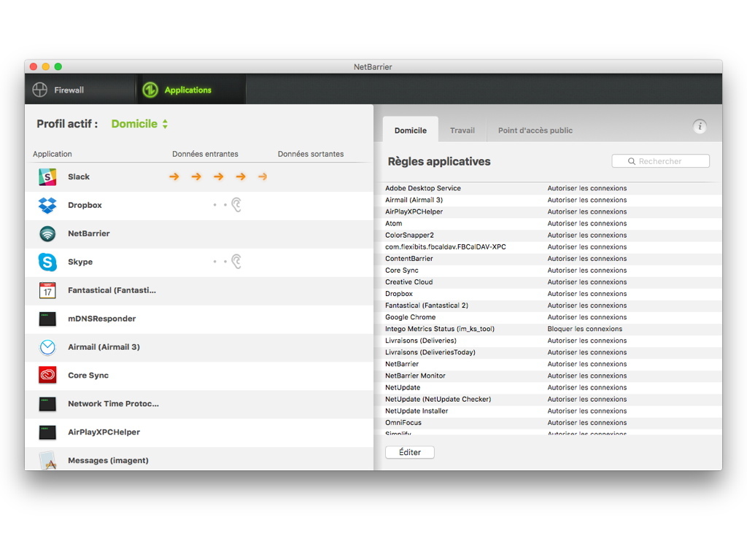The width and height of the screenshot is (747, 560).
Task: Click the Messages (imagent) application name
Action: tap(108, 461)
